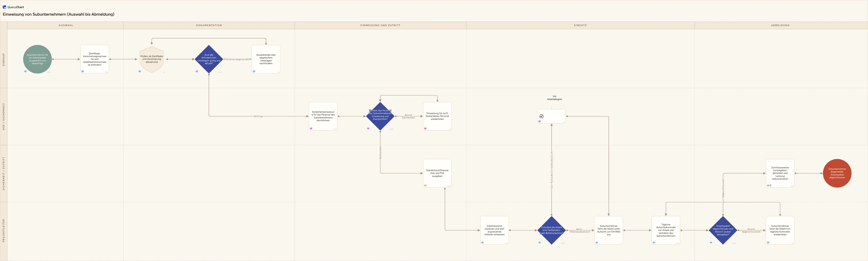Screen dimensions: 868x261
Task: Select the decision Arbeitspaket abgeschlossen und Bereich sauber
Action: click(x=723, y=230)
